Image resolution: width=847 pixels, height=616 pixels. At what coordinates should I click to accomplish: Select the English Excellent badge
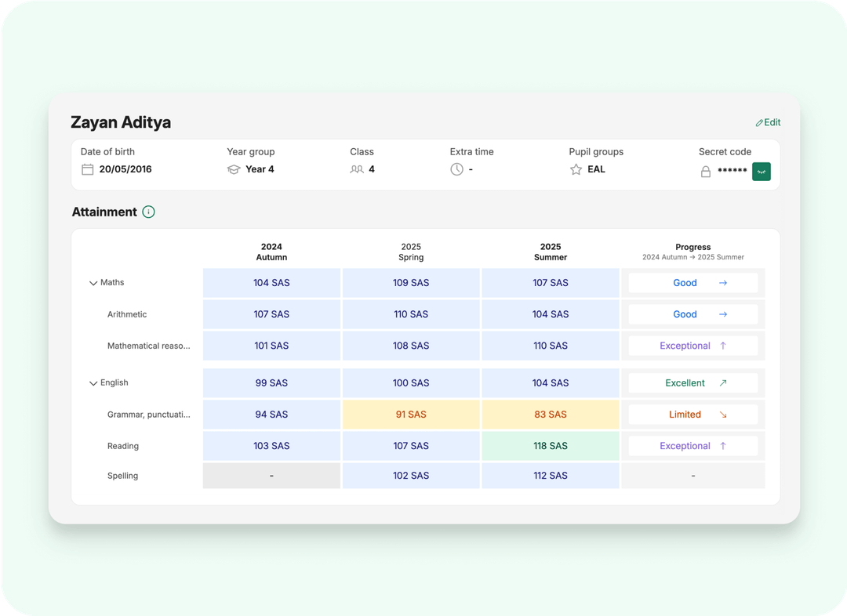(x=693, y=382)
